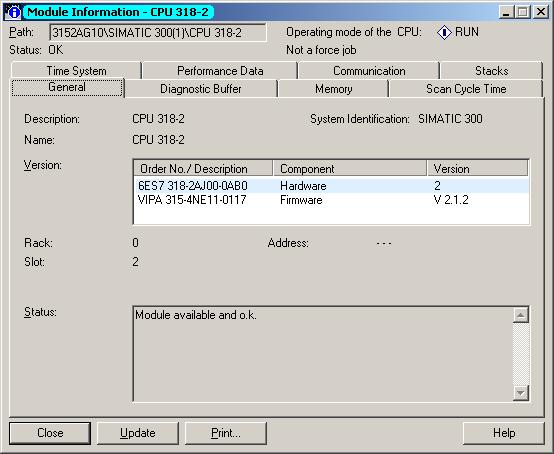Click the Order No./Description column header

click(x=204, y=169)
